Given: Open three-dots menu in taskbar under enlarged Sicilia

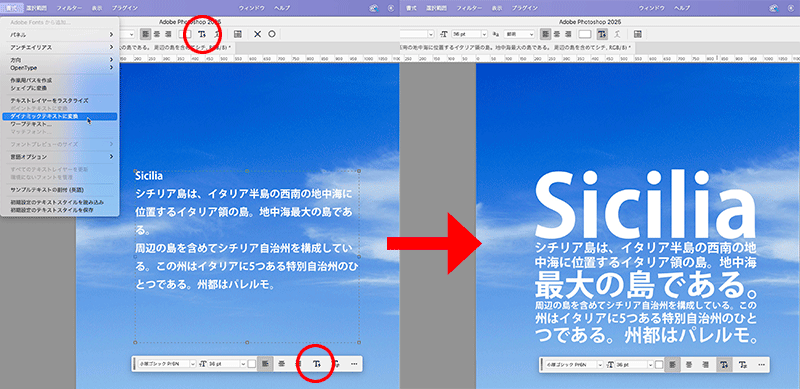Looking at the screenshot, I should tap(761, 365).
